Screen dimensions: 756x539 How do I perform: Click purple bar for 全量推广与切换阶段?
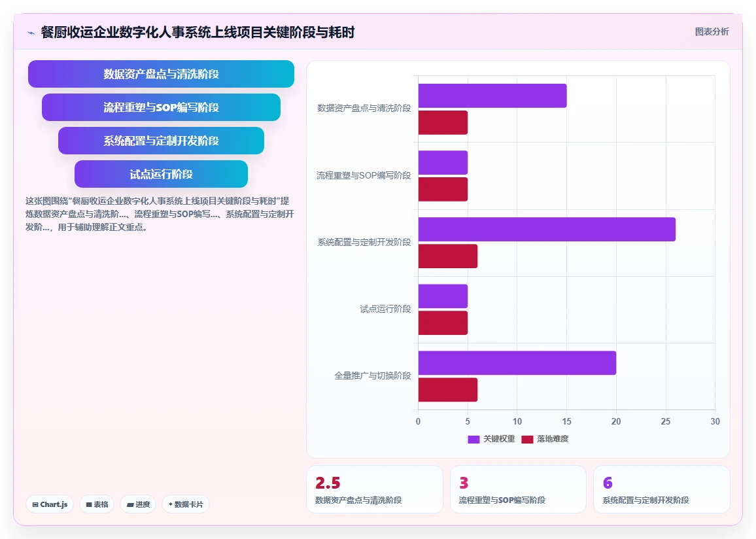tap(517, 363)
